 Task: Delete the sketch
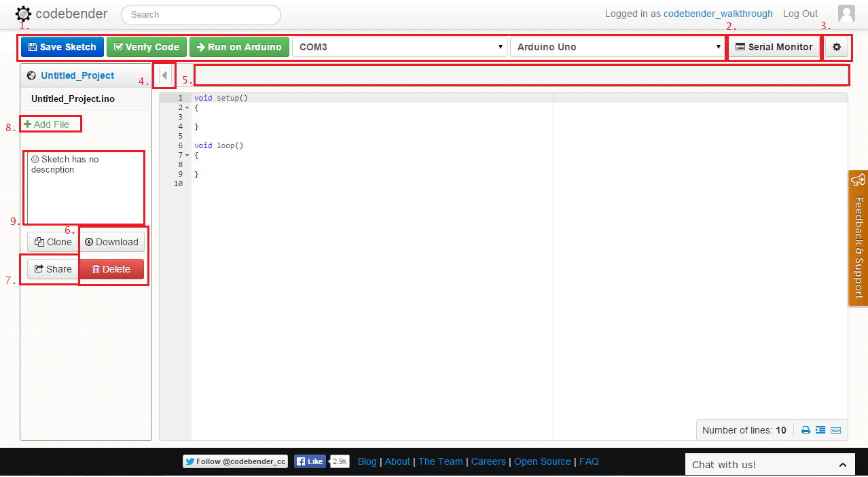(111, 269)
